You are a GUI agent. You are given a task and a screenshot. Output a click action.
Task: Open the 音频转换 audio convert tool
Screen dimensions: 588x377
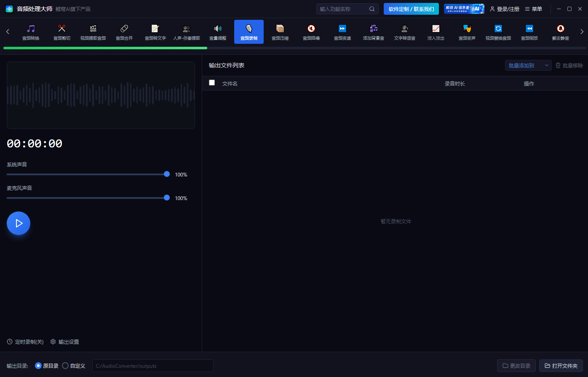click(31, 32)
